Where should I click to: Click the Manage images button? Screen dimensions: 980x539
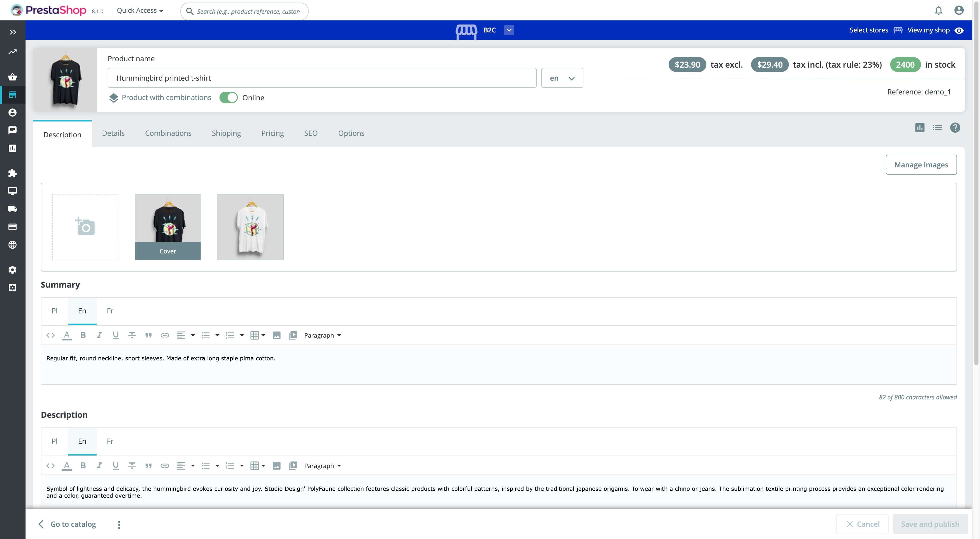[921, 165]
